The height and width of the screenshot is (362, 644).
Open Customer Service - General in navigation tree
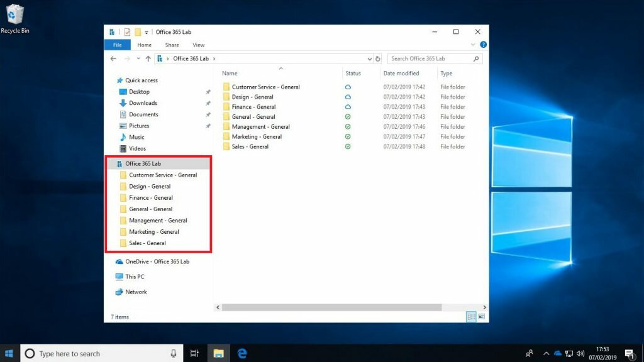click(163, 175)
